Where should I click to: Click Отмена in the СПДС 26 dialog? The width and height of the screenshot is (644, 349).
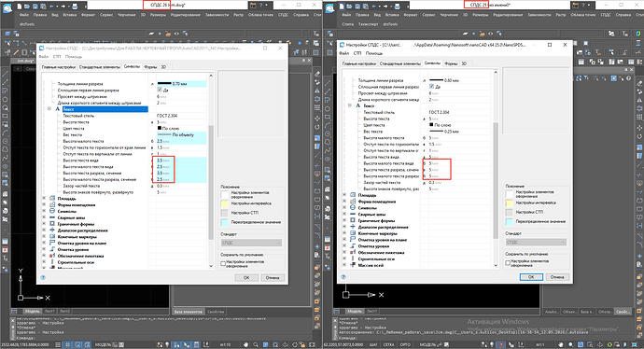(x=273, y=277)
